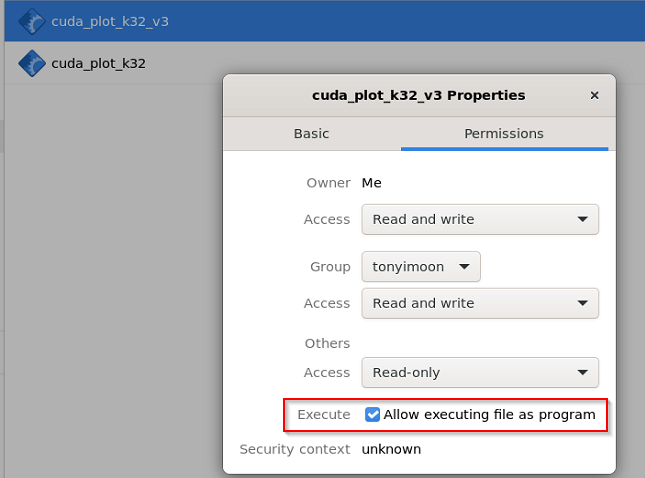645x478 pixels.
Task: Toggle the Allow executing file checkbox box
Action: 373,414
